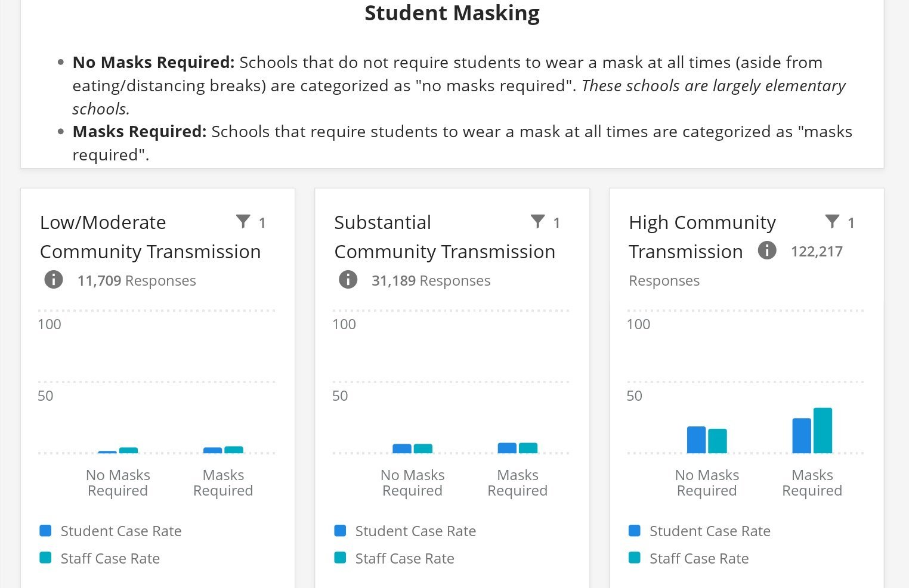Click staff bar for Masks Required in Substantial chart
This screenshot has width=909, height=588.
point(528,448)
